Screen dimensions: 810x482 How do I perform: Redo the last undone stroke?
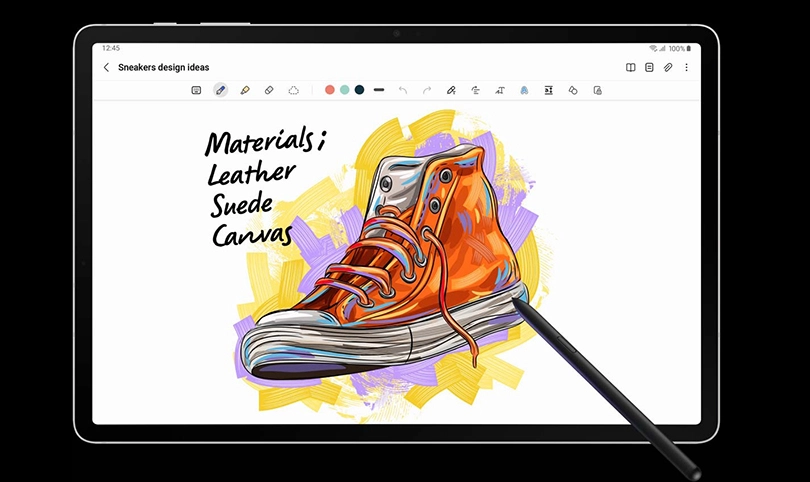click(x=427, y=90)
